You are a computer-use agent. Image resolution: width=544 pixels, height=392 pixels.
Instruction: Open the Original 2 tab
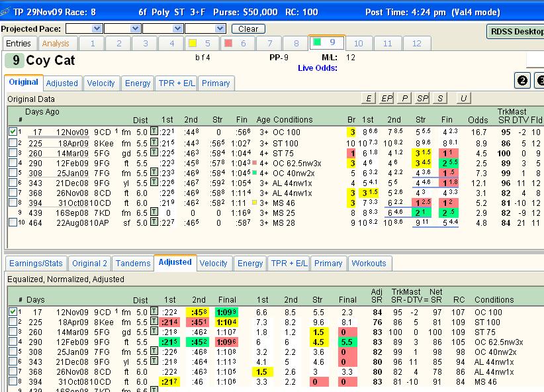(x=89, y=263)
